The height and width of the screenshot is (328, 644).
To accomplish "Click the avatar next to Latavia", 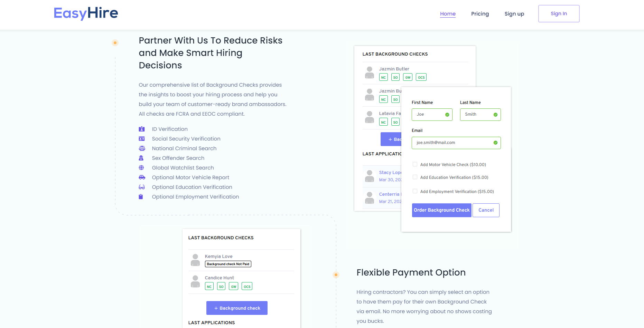I will (x=370, y=117).
